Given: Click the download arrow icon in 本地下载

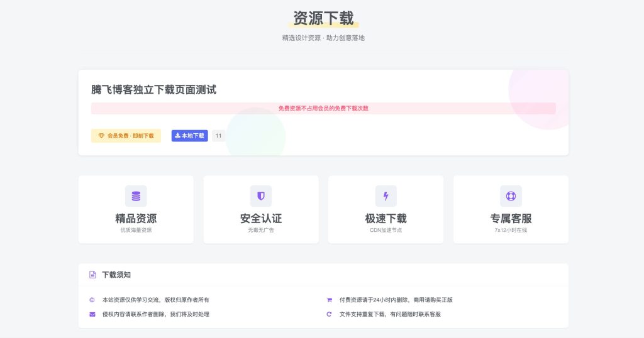Looking at the screenshot, I should (x=177, y=135).
